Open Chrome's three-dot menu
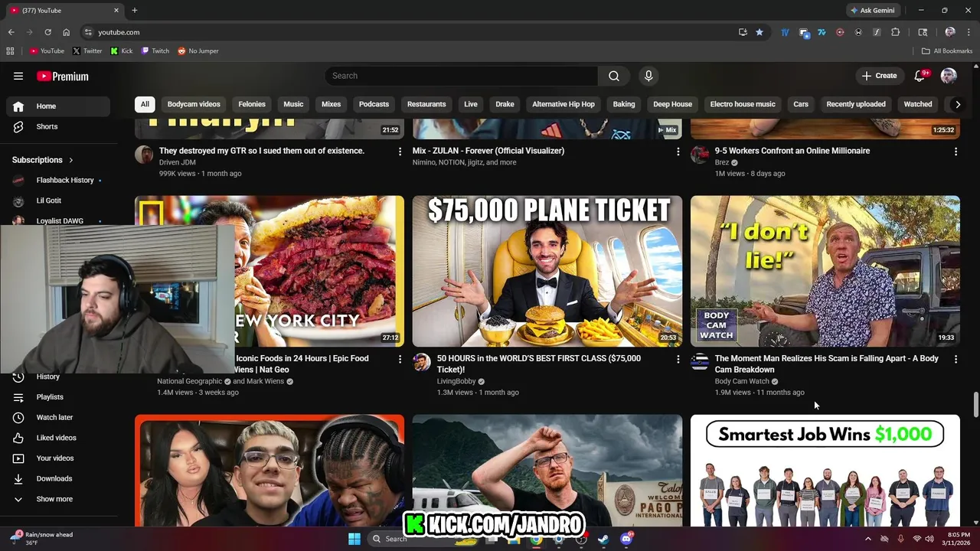Viewport: 980px width, 551px height. (969, 32)
